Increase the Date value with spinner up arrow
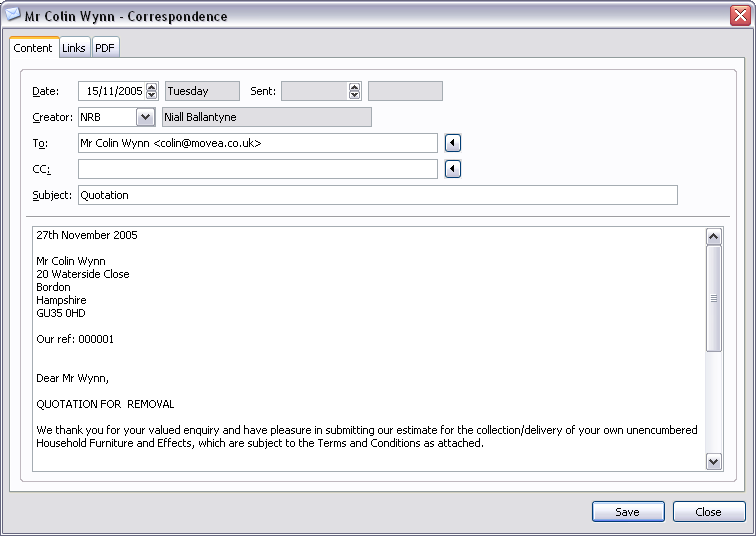 (151, 87)
